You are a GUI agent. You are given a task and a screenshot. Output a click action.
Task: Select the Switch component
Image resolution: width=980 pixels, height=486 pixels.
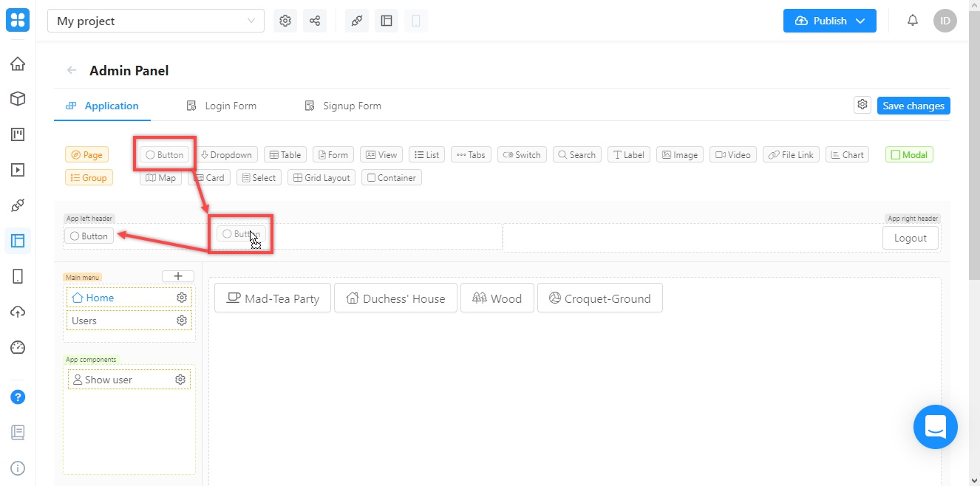[x=522, y=155]
